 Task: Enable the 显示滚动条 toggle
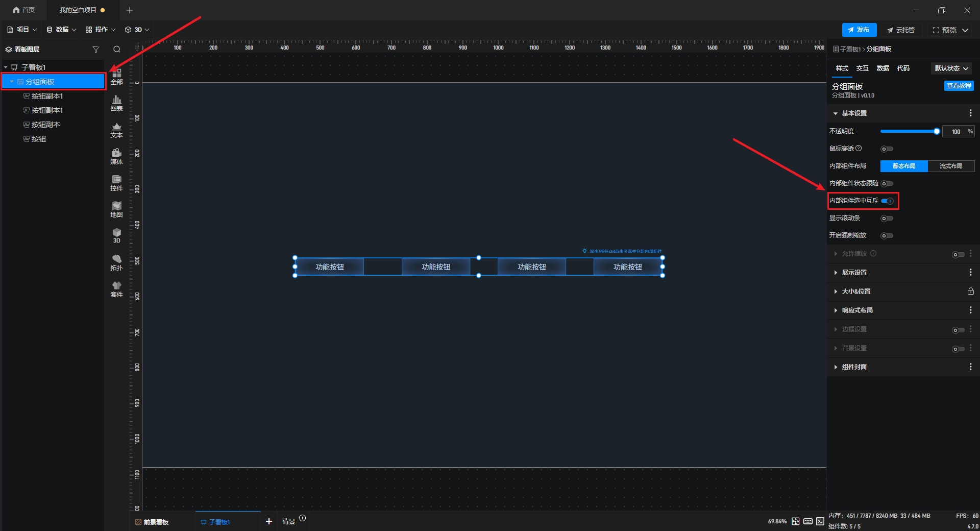(887, 219)
